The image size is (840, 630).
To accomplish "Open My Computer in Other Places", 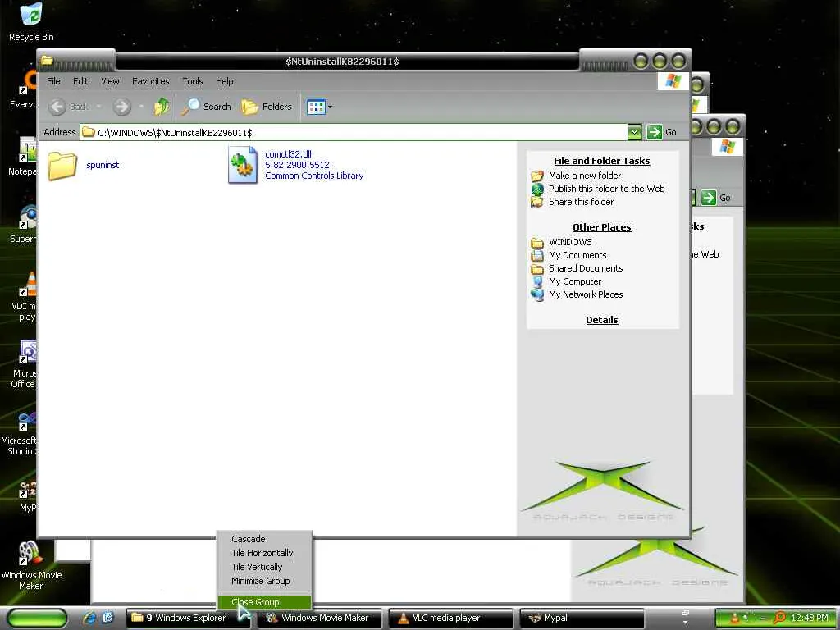I will click(575, 281).
